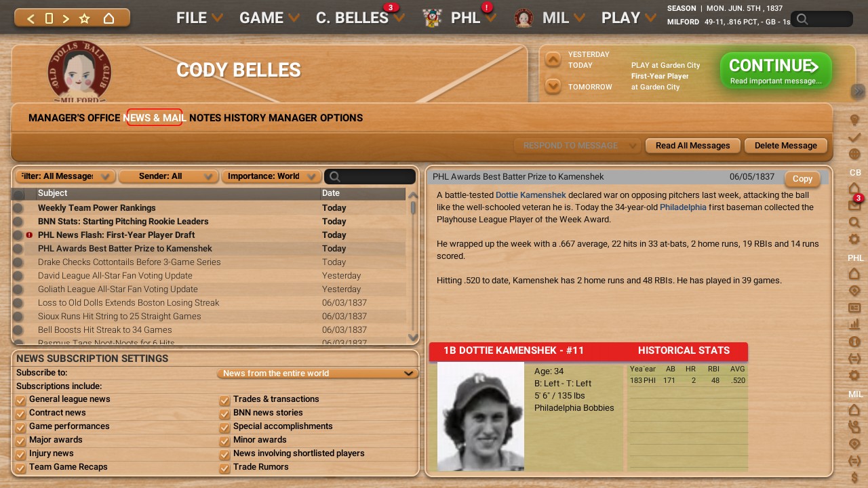Toggle Game performances checkbox
868x488 pixels.
[20, 427]
